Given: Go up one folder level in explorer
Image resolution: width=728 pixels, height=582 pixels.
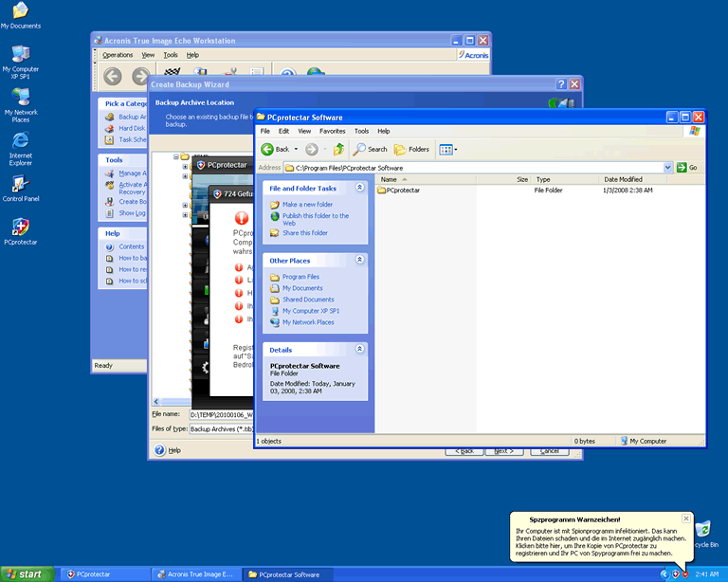Looking at the screenshot, I should (x=338, y=149).
